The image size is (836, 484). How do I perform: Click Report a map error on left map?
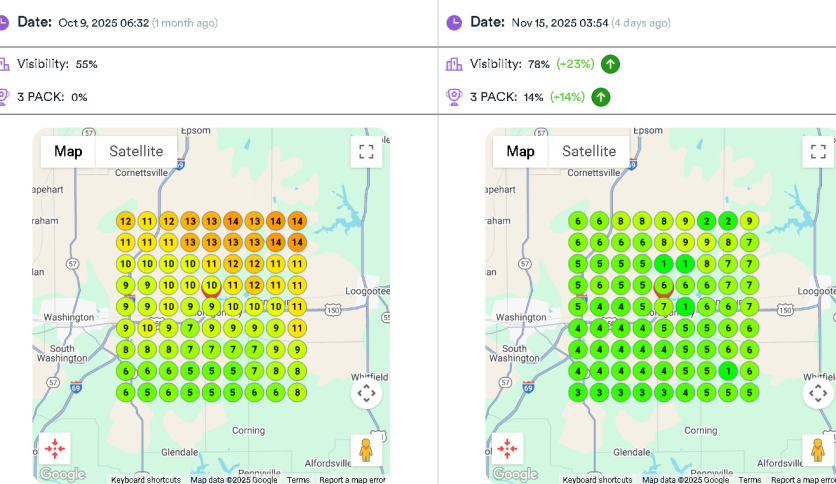352,480
